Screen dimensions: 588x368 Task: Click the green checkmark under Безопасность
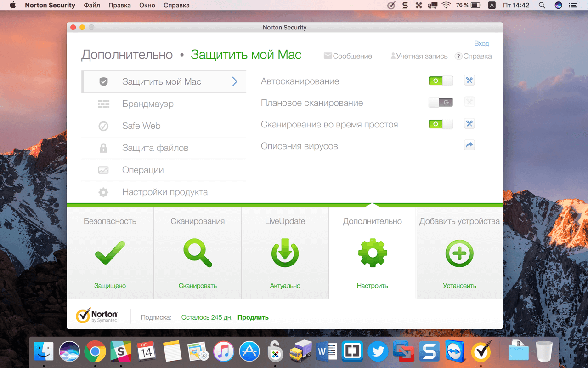(110, 253)
